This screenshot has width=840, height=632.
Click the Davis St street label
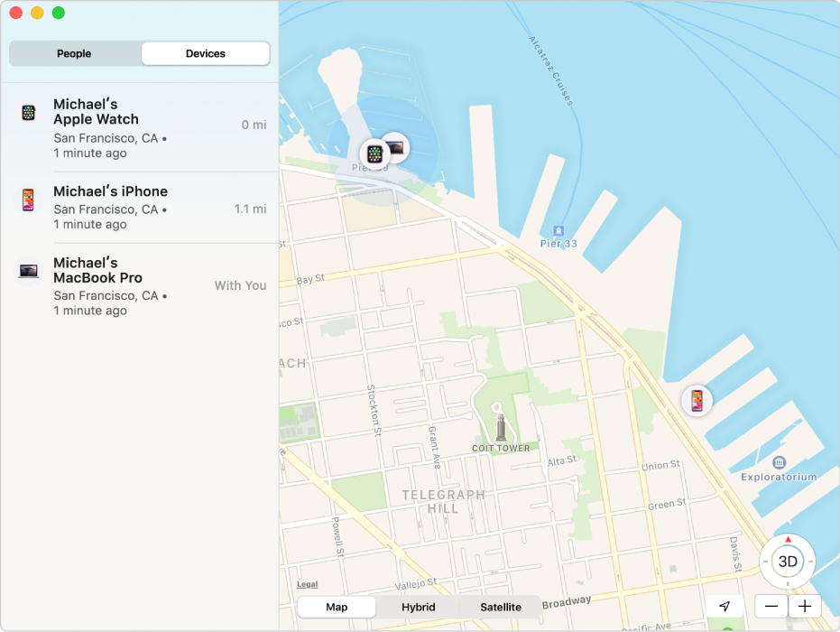pyautogui.click(x=735, y=554)
